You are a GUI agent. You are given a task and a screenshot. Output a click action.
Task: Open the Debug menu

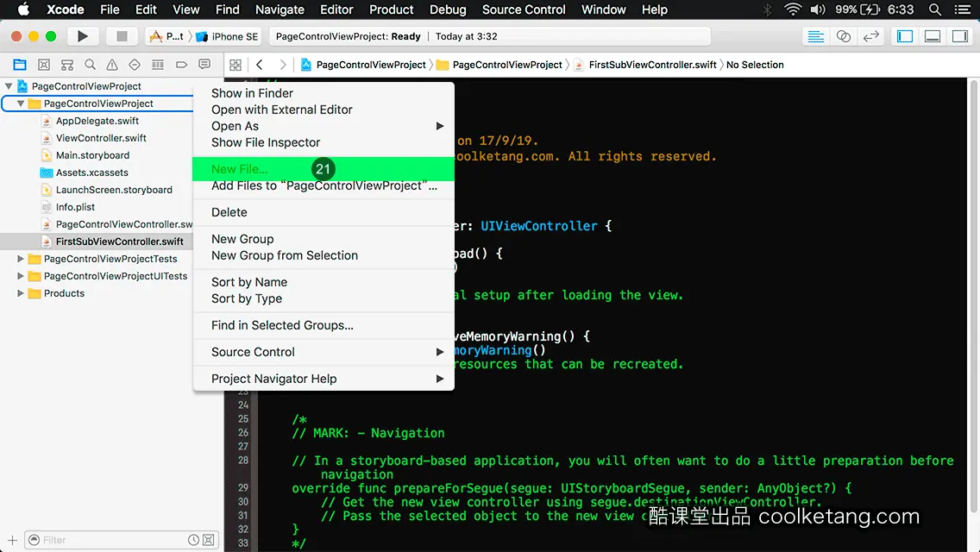coord(448,9)
